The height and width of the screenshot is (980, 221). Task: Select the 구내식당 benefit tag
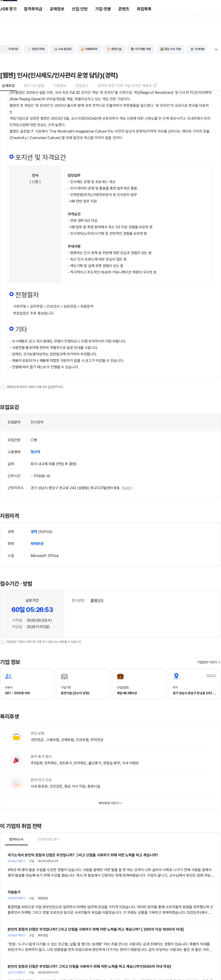coord(11,49)
